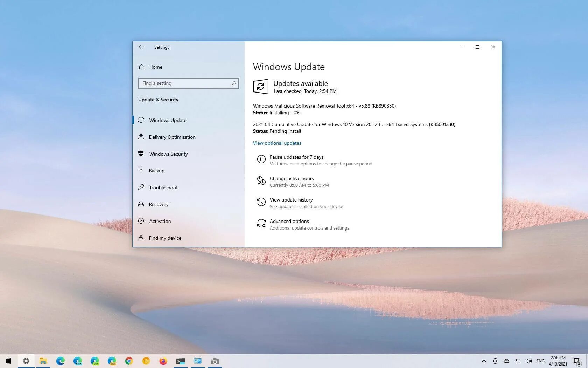This screenshot has height=368, width=588.
Task: Open the Windows Start menu
Action: (8, 361)
